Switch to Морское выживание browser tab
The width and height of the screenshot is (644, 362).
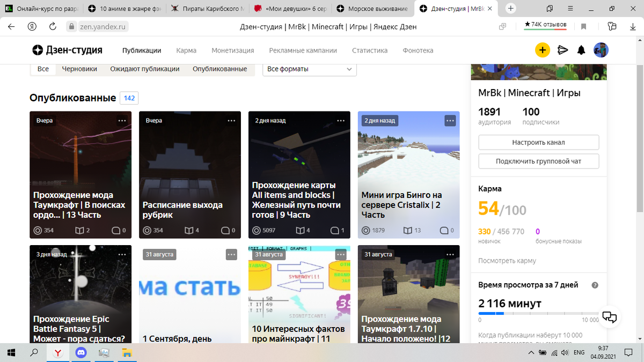(x=372, y=9)
